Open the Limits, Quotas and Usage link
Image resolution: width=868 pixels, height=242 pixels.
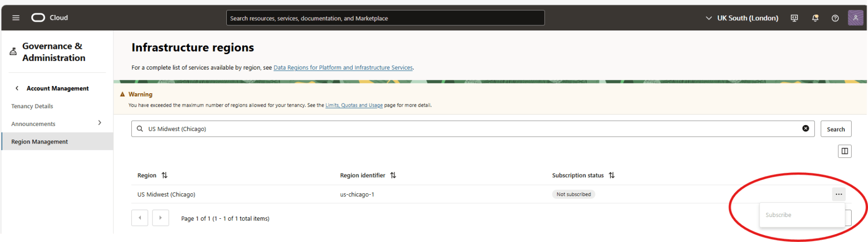tap(354, 105)
